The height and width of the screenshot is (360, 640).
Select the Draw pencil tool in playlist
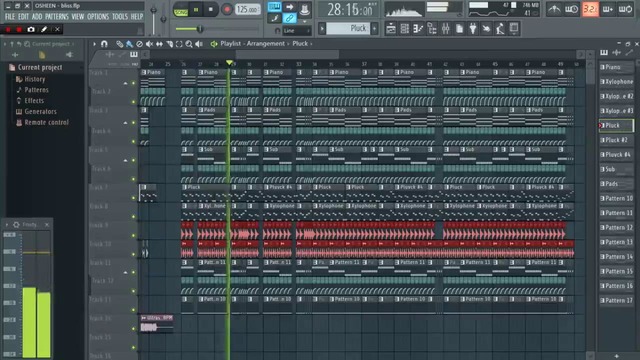click(120, 44)
